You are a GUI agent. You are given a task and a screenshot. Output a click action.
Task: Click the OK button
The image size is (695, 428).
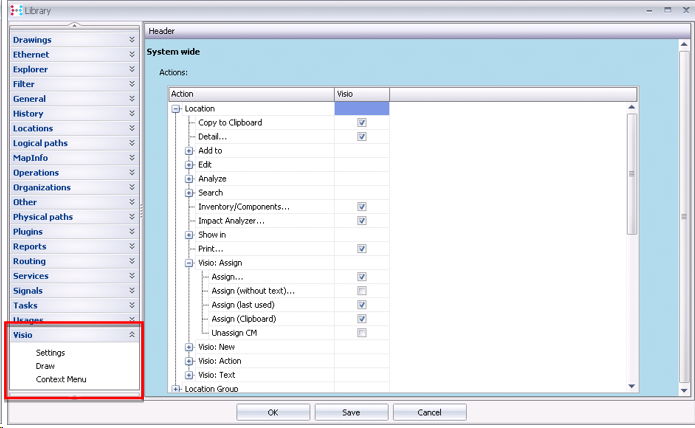tap(273, 412)
